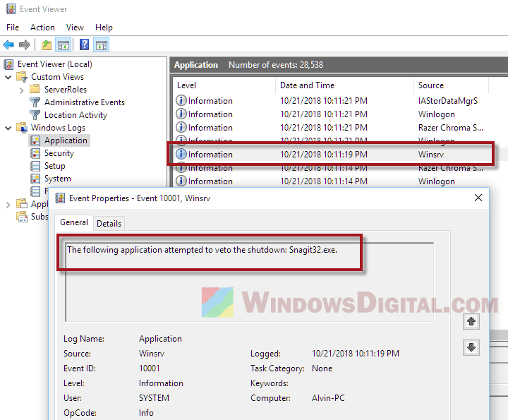508x420 pixels.
Task: Select the General tab
Action: click(74, 222)
